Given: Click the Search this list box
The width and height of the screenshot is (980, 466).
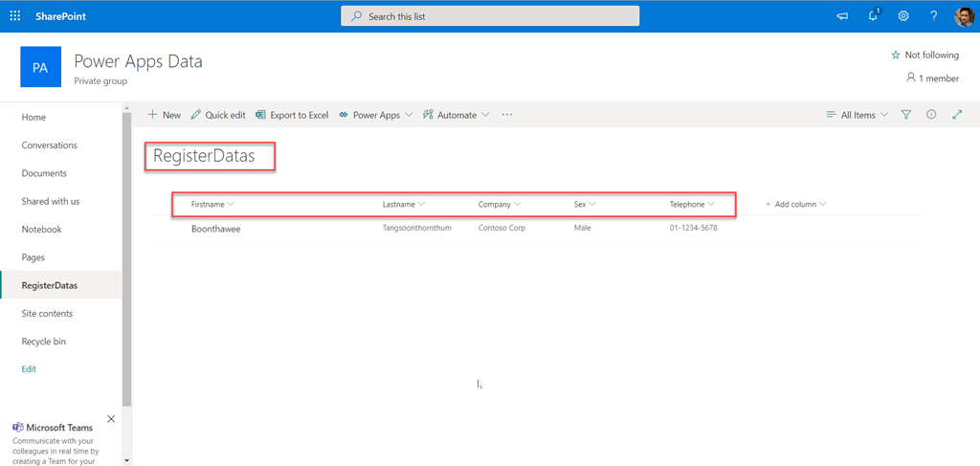Looking at the screenshot, I should (490, 16).
